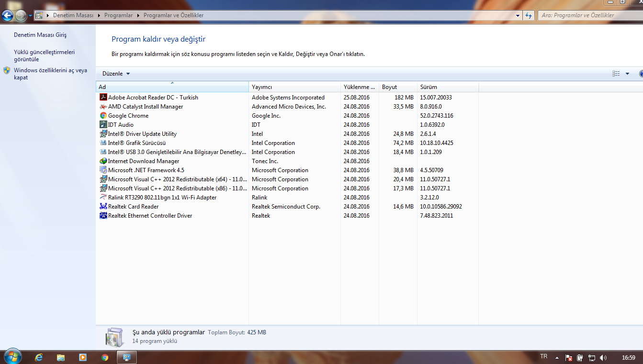Click Denetim Masası in the breadcrumb

pyautogui.click(x=73, y=15)
